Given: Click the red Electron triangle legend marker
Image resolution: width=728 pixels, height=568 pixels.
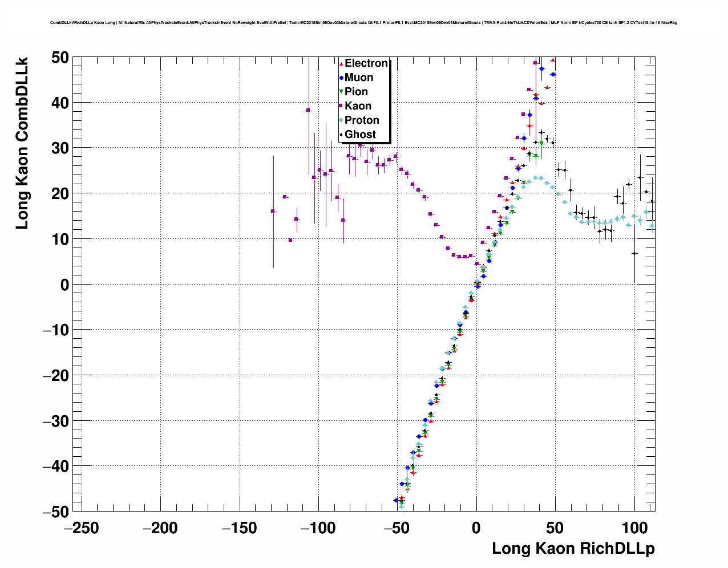Looking at the screenshot, I should click(x=341, y=64).
